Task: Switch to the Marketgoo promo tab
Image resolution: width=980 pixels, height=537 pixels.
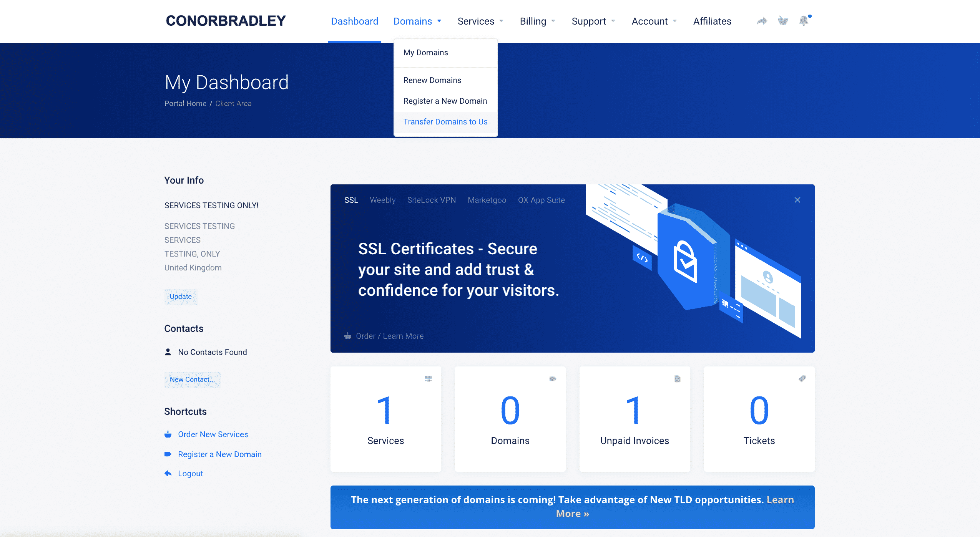Action: point(487,200)
